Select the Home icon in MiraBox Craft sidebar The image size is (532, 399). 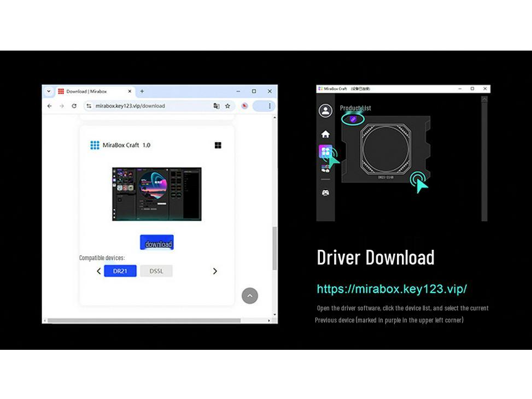[325, 133]
